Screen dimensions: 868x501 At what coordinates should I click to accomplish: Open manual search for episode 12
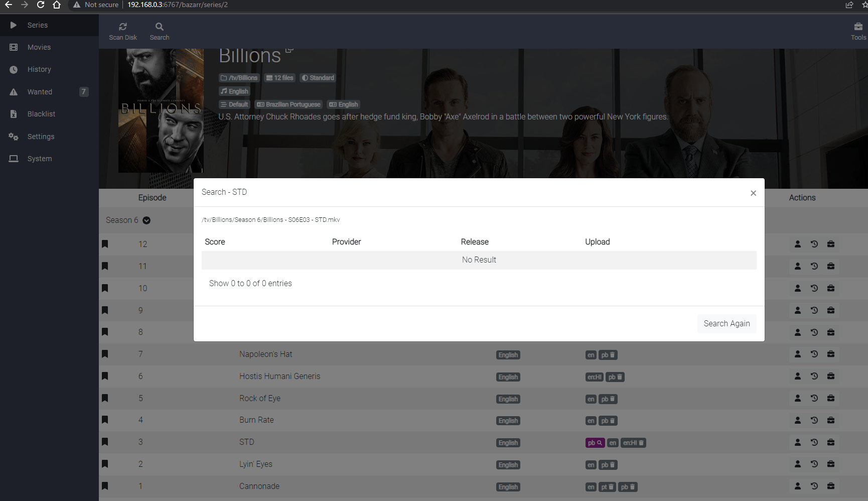798,244
